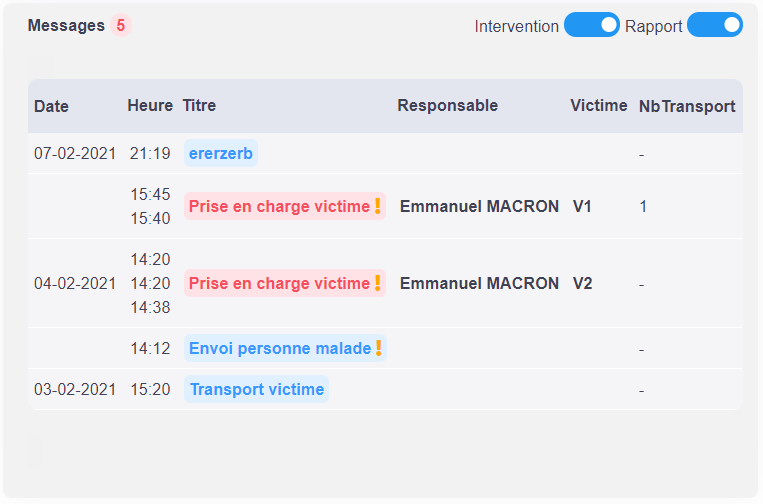Click the Messages heading label
Screen dimensions: 763x504
(66, 25)
